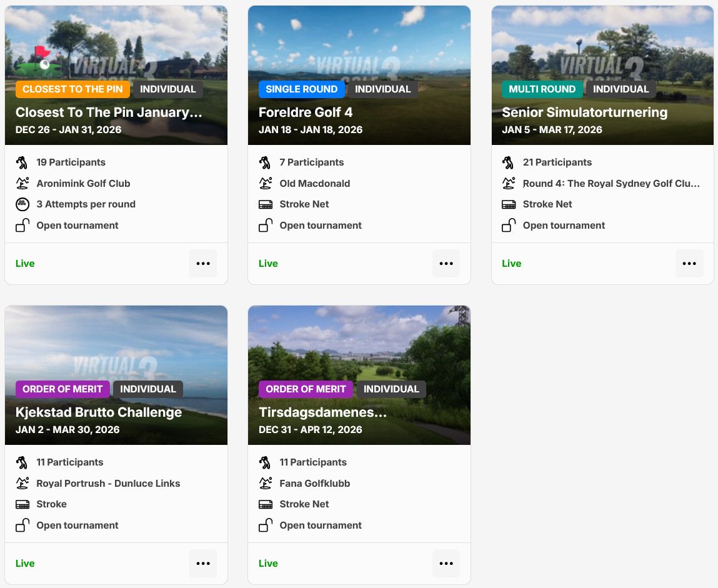Select the green Multi Round tag
Screen dimensions: 718x588
(542, 89)
